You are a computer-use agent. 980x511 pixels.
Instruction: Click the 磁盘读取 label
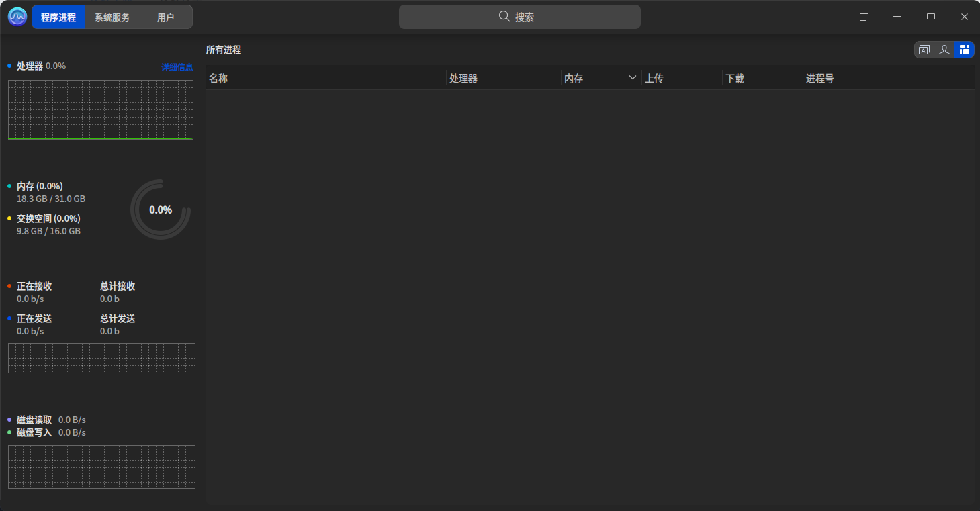(x=34, y=420)
